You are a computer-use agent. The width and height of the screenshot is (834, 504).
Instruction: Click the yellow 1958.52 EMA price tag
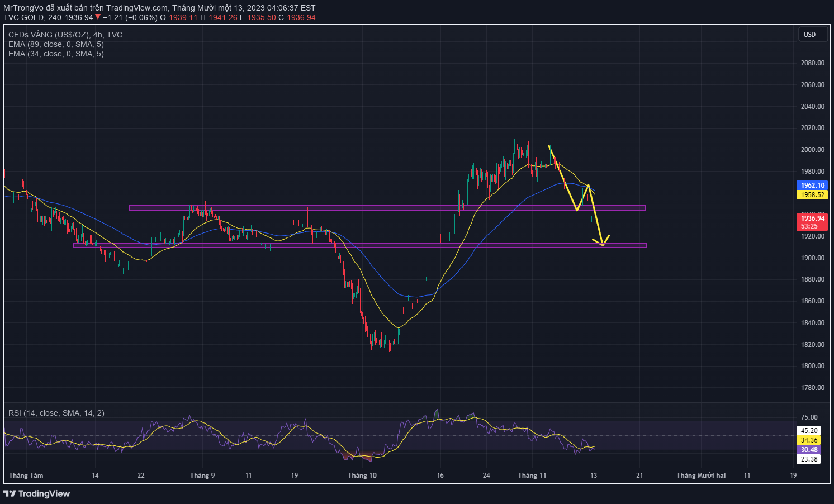click(812, 195)
